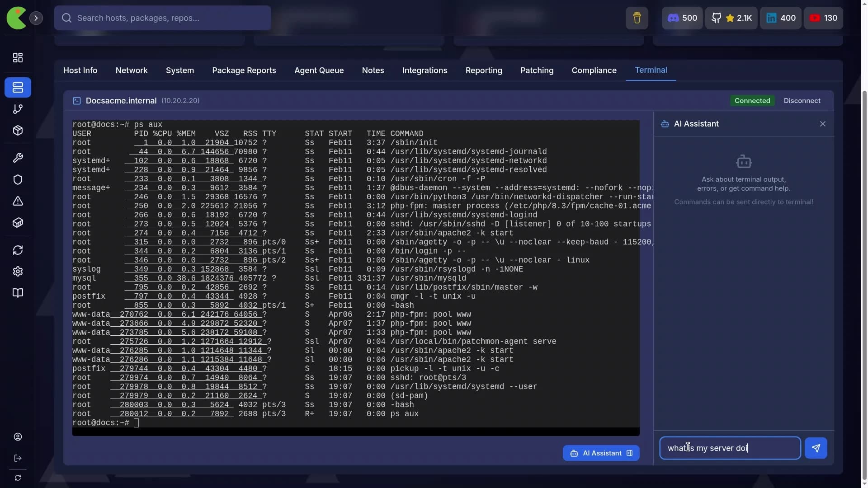868x488 pixels.
Task: Open the settings gear icon in sidebar
Action: pos(18,271)
